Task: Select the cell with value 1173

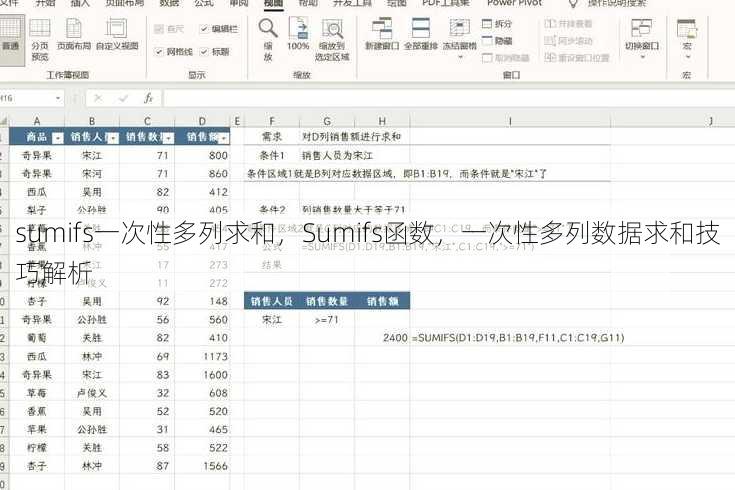Action: click(202, 356)
